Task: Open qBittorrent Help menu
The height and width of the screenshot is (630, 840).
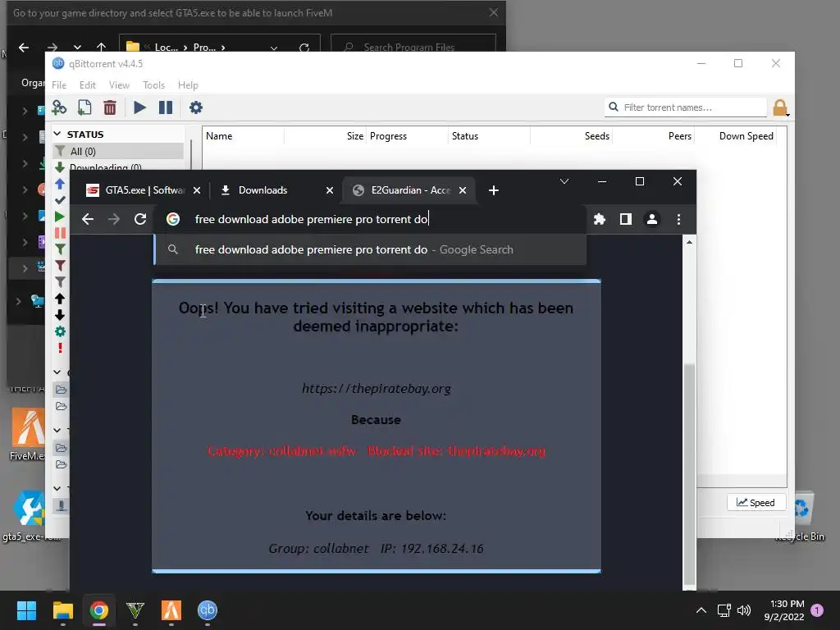Action: 188,85
